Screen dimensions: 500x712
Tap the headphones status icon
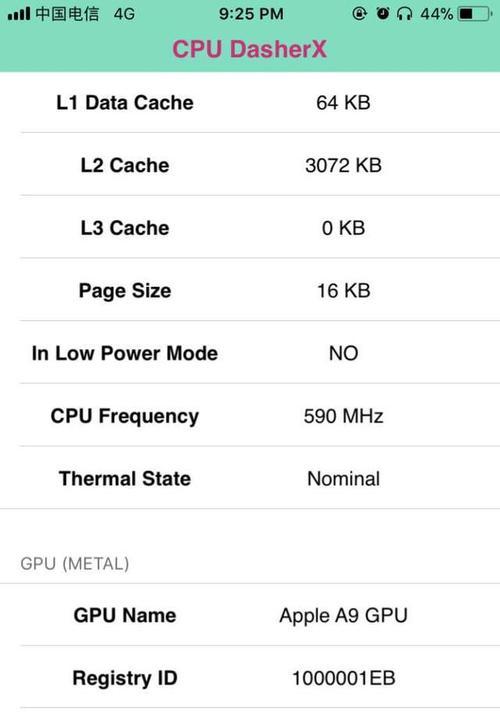click(x=405, y=14)
